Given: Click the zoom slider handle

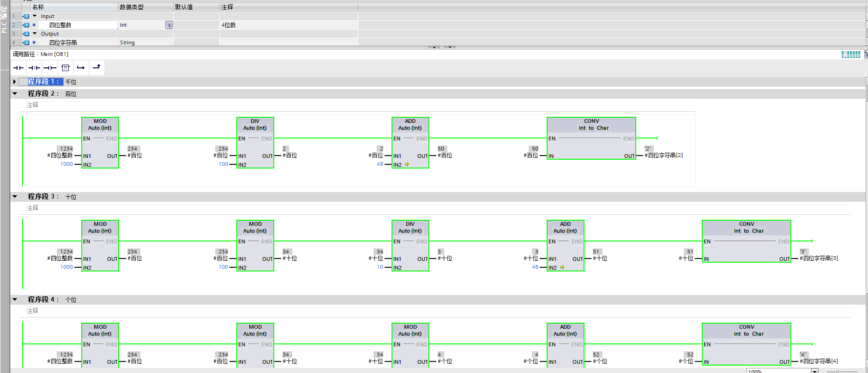Looking at the screenshot, I should pyautogui.click(x=837, y=371).
